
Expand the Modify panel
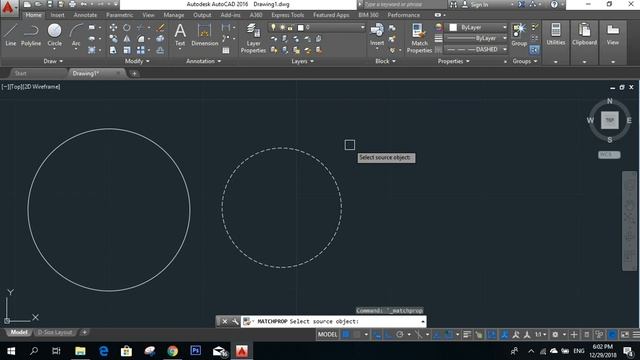pos(137,61)
